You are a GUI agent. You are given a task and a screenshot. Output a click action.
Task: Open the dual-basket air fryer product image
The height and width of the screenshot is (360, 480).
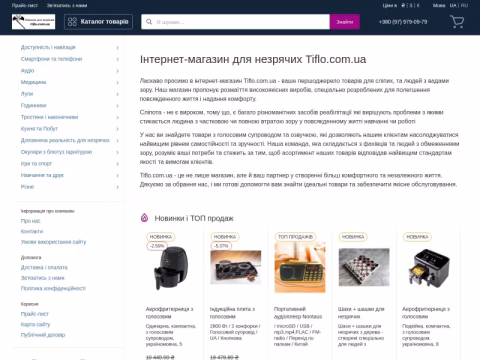tap(429, 268)
